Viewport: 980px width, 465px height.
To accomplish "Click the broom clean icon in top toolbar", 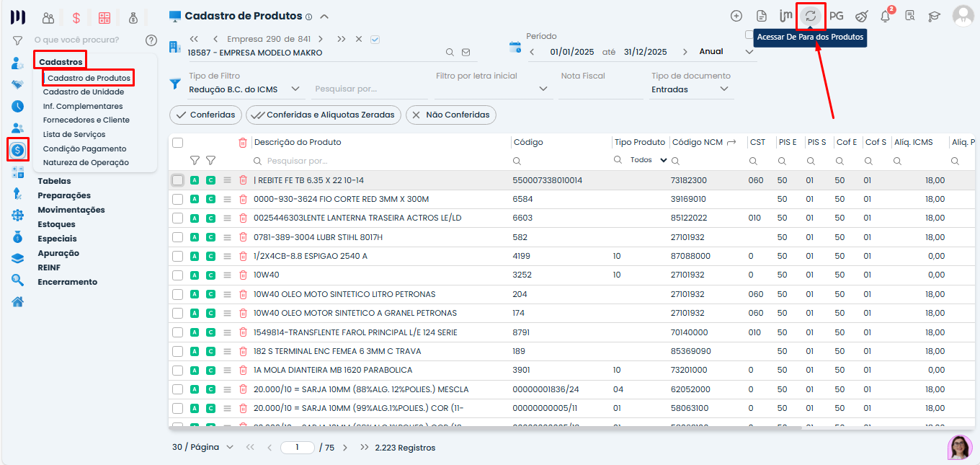I will [861, 16].
